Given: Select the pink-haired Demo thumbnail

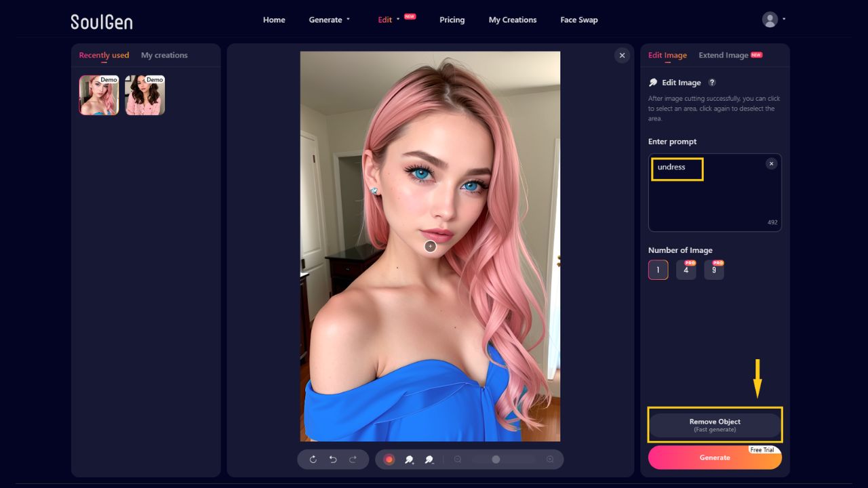Looking at the screenshot, I should pos(98,95).
